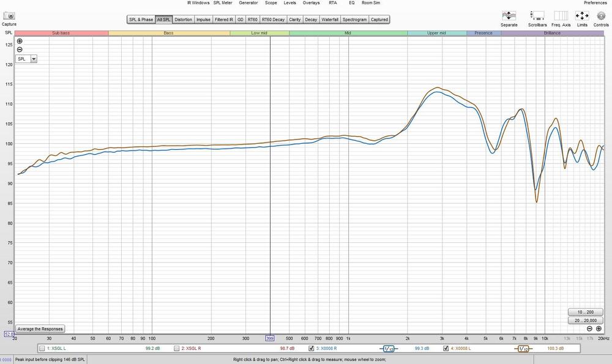Screen dimensions: 612x364
Task: Open the Preferences menu
Action: (x=595, y=3)
